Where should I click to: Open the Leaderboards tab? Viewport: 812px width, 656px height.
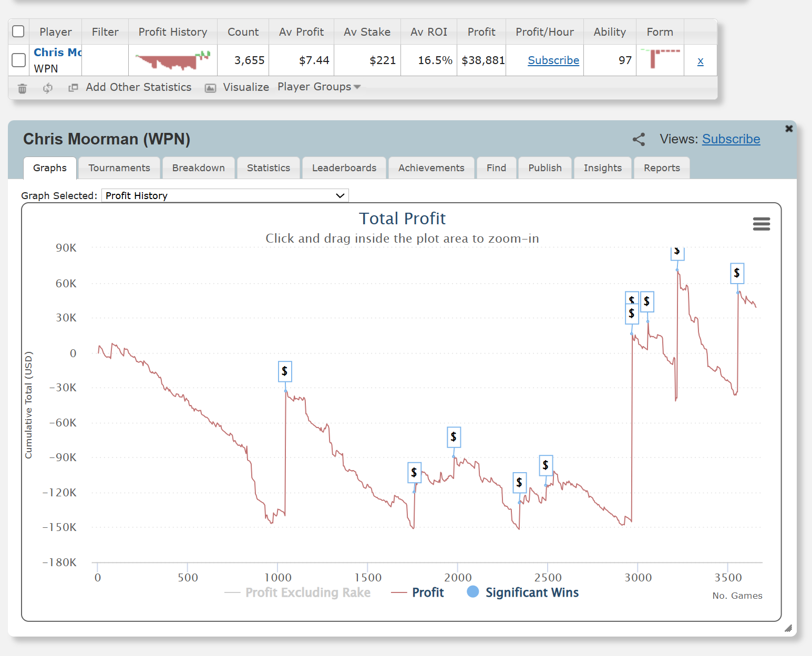point(344,168)
